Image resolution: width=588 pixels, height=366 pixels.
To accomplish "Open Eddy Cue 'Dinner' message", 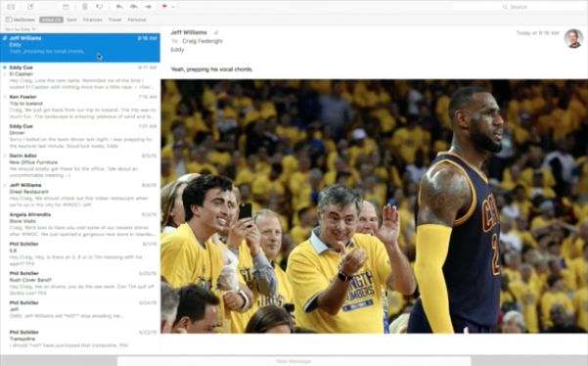I will 80,136.
